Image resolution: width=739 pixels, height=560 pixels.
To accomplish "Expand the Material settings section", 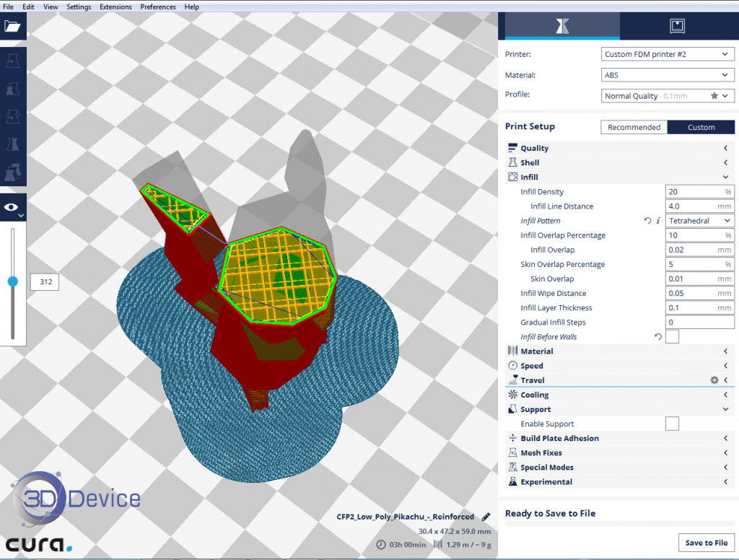I will [620, 351].
